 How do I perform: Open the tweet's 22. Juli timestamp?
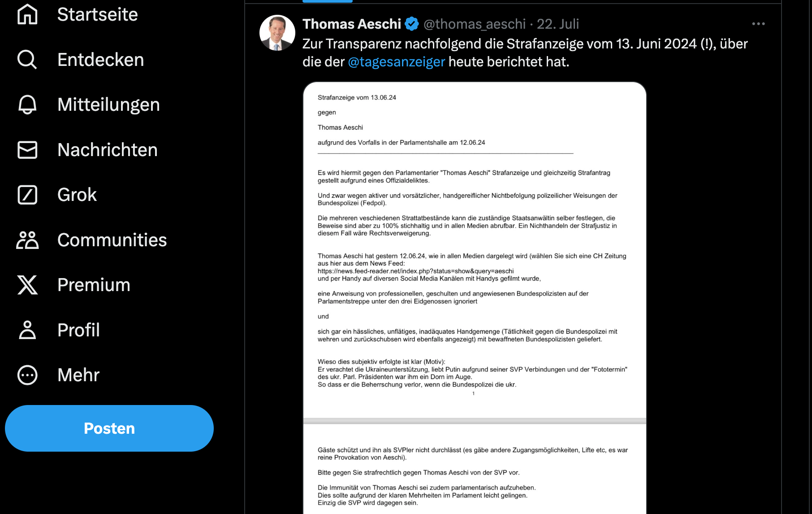coord(558,24)
